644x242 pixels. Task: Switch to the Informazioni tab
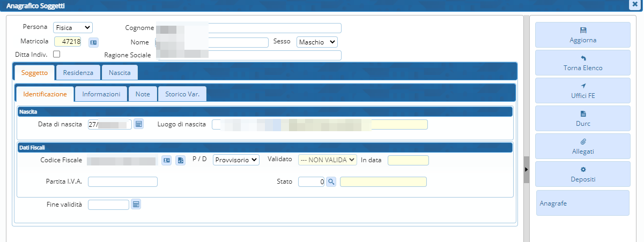point(101,94)
